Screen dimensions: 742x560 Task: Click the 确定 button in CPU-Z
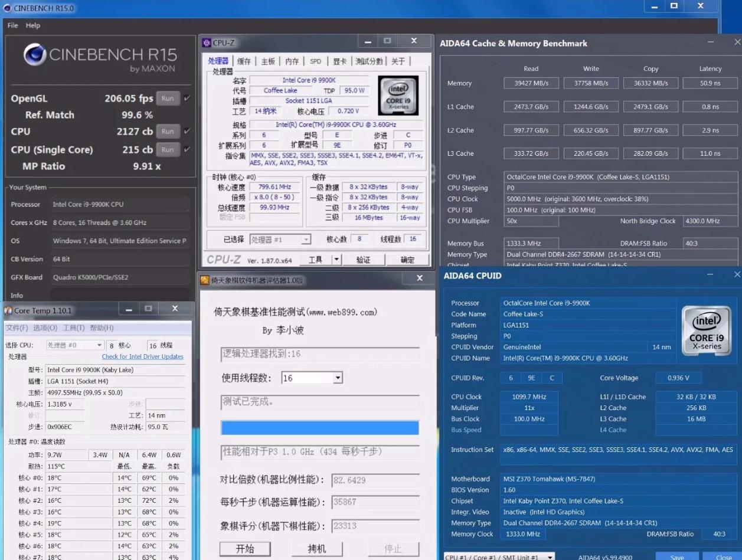[407, 260]
